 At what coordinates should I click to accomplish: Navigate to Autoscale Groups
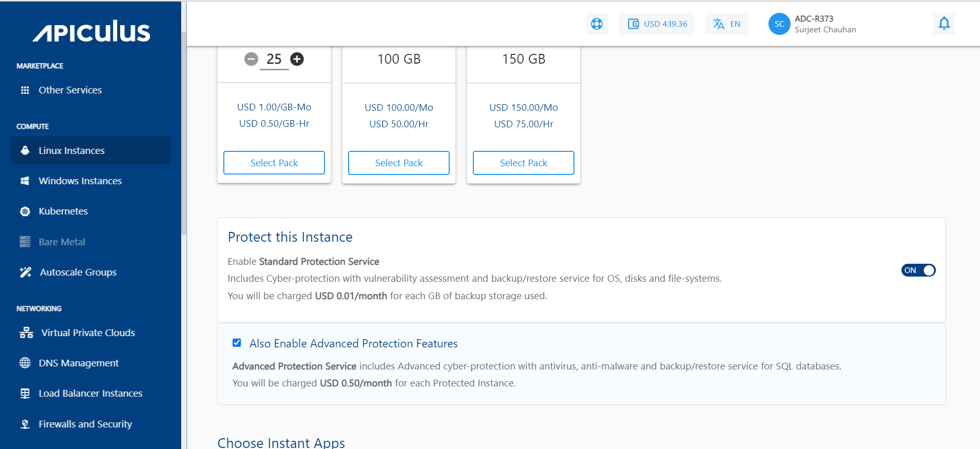78,272
